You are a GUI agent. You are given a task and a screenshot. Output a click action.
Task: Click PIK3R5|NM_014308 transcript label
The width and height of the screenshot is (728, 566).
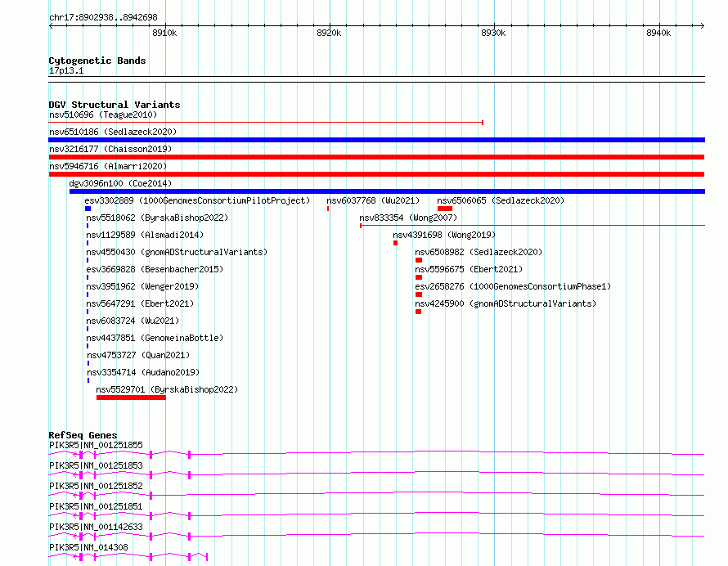(x=88, y=547)
